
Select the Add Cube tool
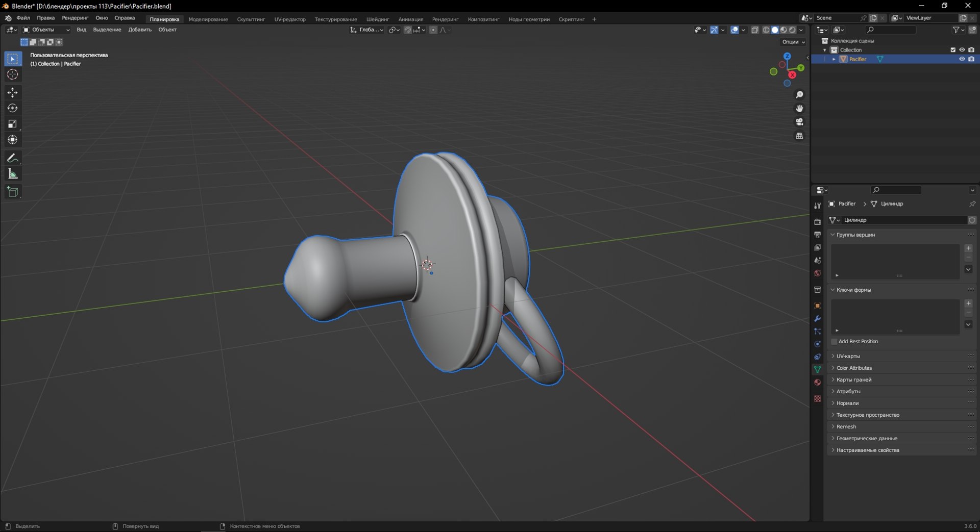click(x=13, y=192)
